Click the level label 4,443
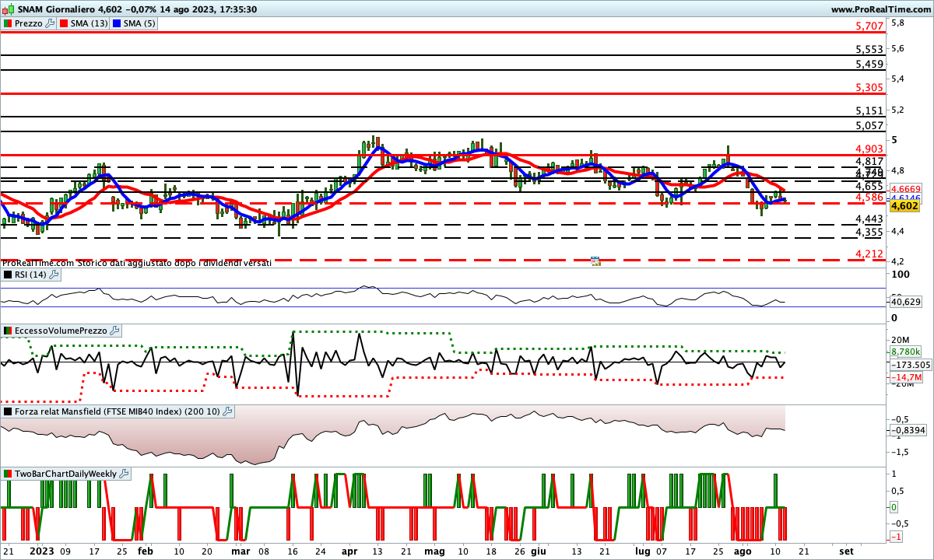Viewport: 934px width, 560px height. point(869,219)
